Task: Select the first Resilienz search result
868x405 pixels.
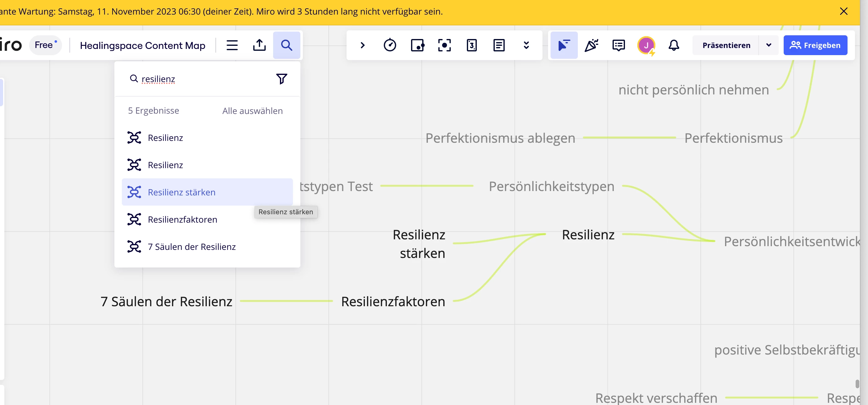Action: point(207,138)
